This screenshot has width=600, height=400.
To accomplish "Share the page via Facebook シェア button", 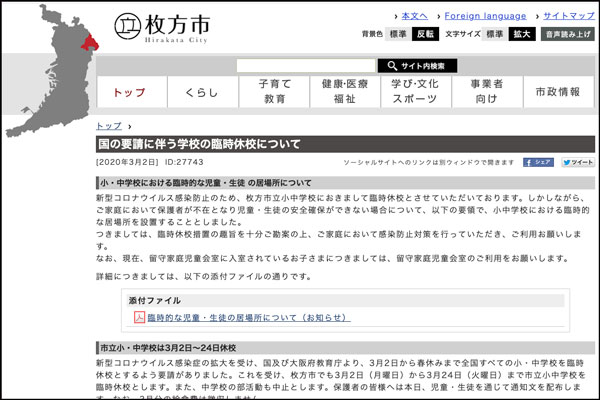I will [x=537, y=161].
